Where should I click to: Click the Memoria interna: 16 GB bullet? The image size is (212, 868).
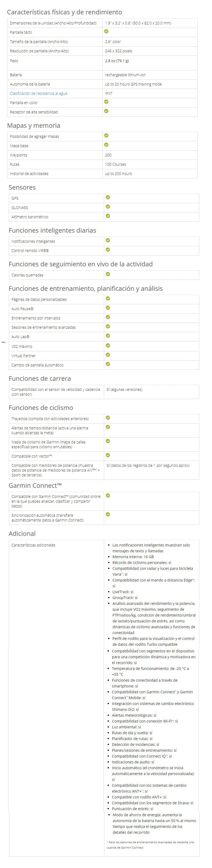[133, 557]
